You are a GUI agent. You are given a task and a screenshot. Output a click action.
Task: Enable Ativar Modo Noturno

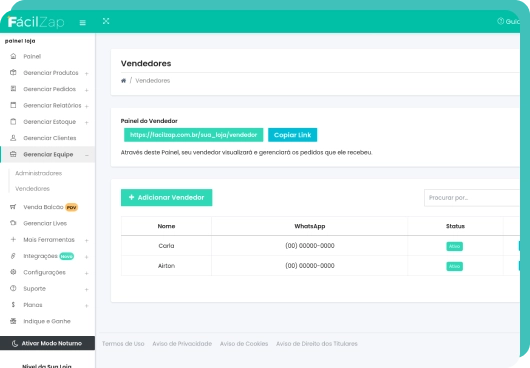click(x=47, y=343)
